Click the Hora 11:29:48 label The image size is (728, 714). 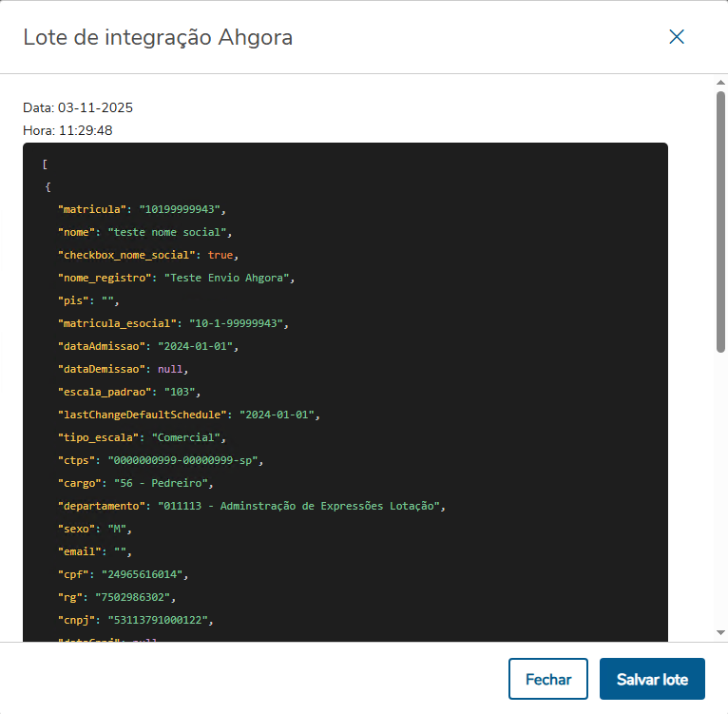67,130
